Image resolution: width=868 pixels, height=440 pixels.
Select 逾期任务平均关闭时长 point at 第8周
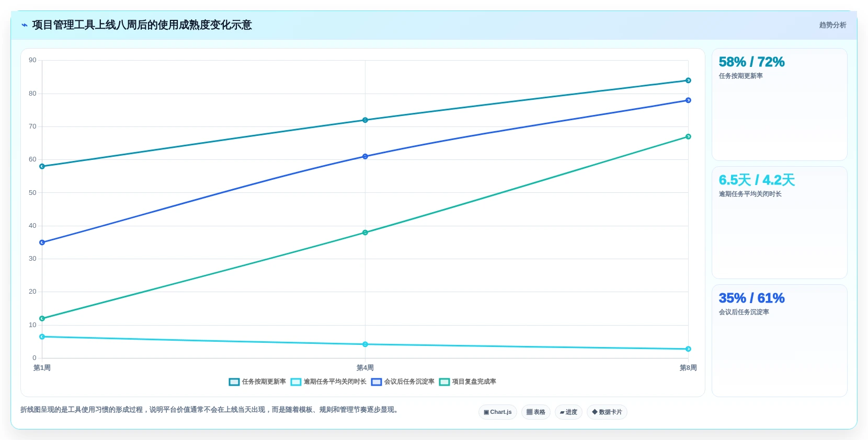click(x=688, y=349)
